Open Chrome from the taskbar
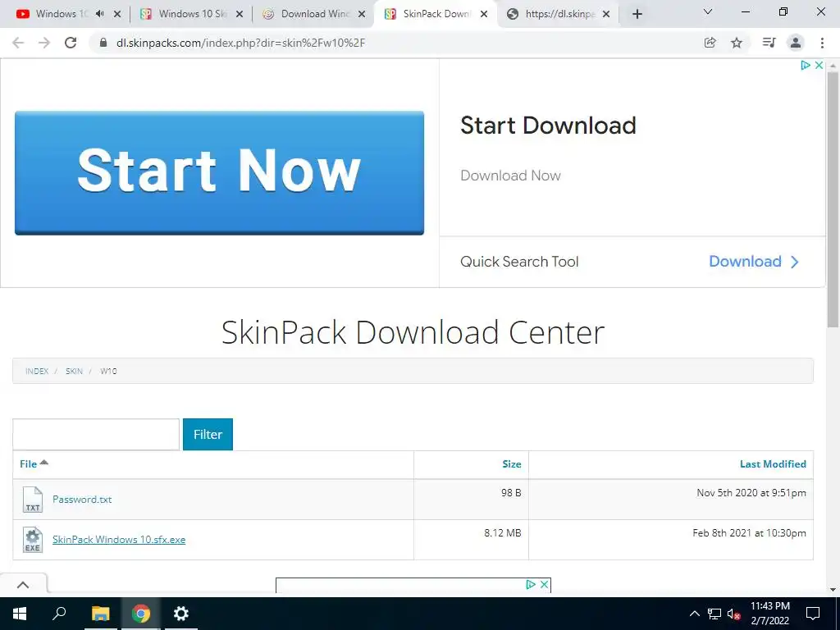Image resolution: width=840 pixels, height=630 pixels. pyautogui.click(x=141, y=614)
